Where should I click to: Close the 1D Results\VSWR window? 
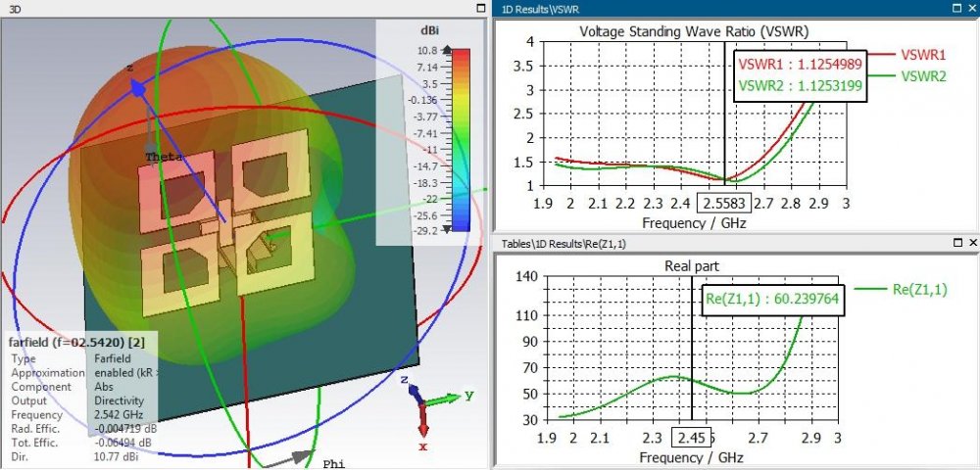[972, 9]
